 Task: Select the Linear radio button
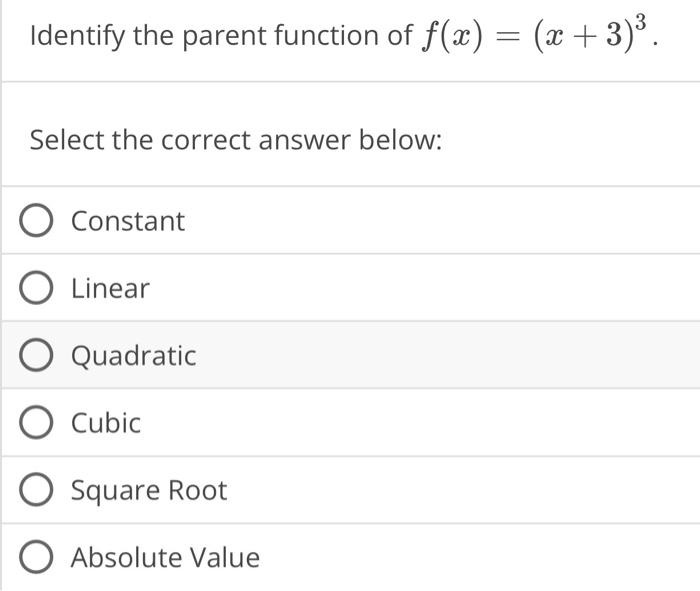tap(36, 287)
